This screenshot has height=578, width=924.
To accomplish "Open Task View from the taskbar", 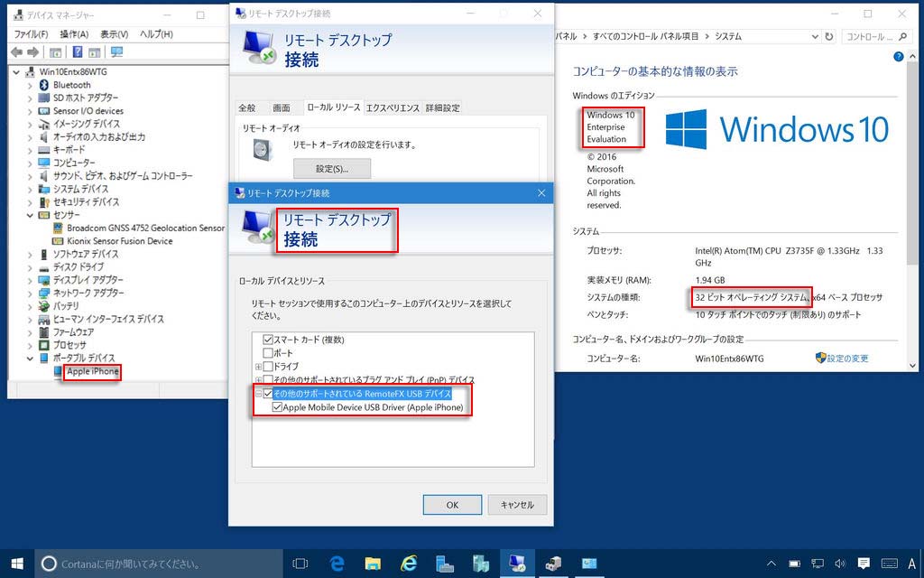I will click(300, 564).
